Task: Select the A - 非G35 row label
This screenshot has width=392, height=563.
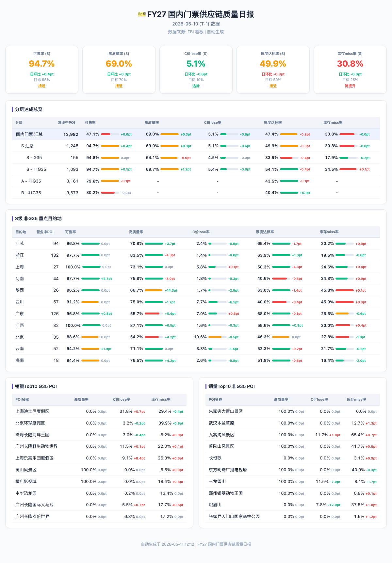Action: 31,181
